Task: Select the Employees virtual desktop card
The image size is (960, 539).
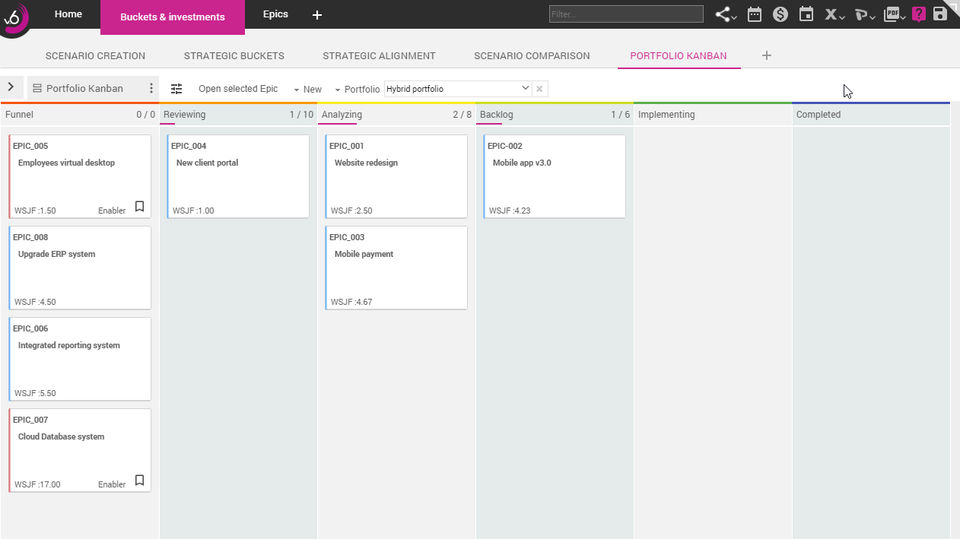Action: (x=80, y=176)
